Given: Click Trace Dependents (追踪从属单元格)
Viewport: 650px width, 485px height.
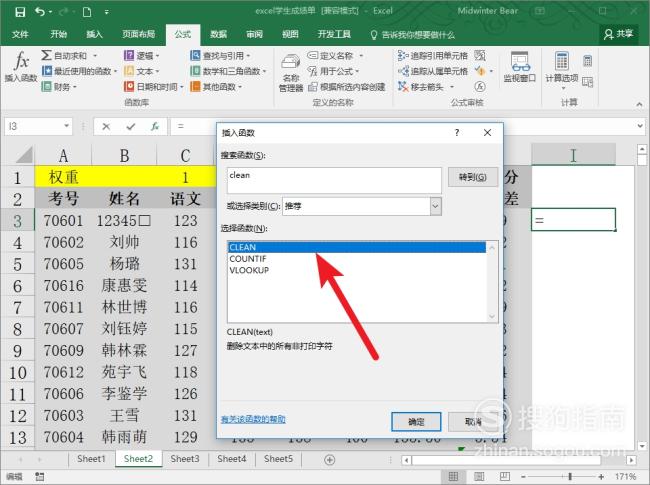Looking at the screenshot, I should tap(432, 71).
